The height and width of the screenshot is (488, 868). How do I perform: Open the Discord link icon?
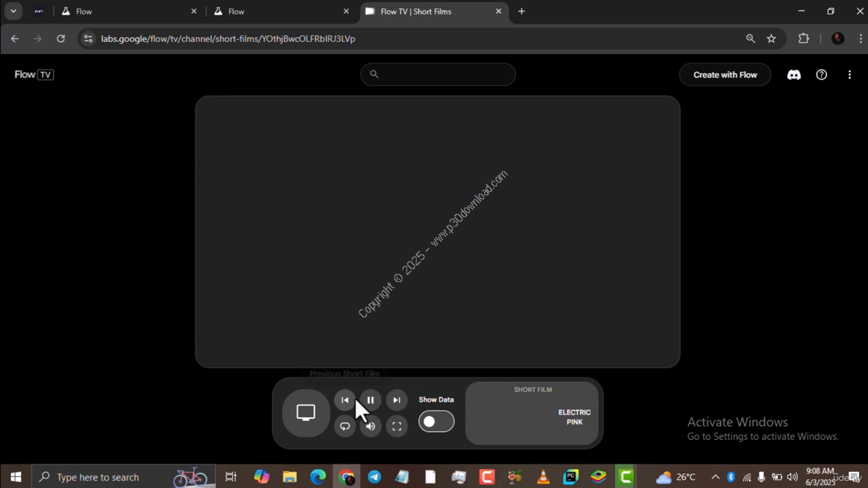pos(794,75)
